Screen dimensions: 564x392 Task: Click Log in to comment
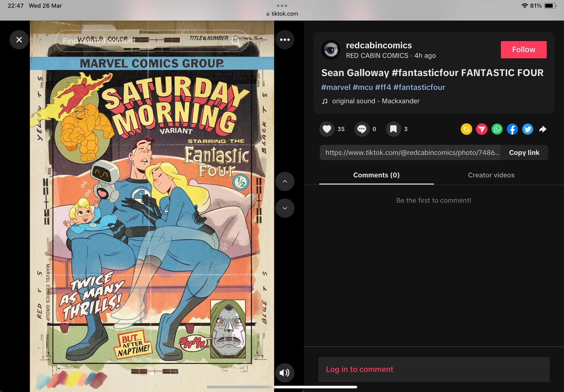coord(360,369)
